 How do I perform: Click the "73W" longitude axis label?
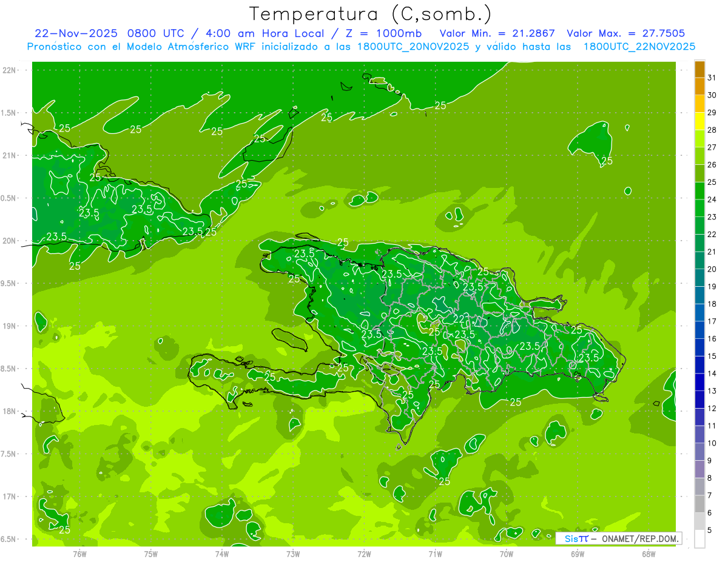click(293, 554)
